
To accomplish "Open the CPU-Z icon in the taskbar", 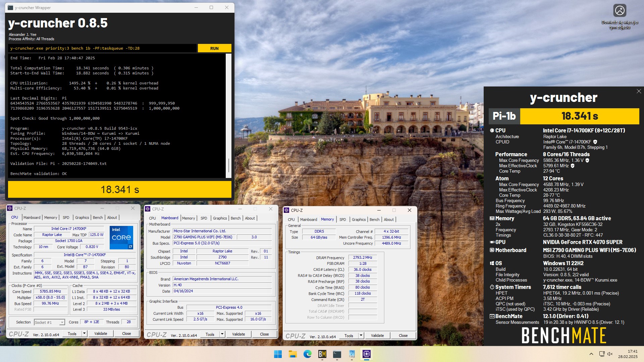I will point(366,354).
